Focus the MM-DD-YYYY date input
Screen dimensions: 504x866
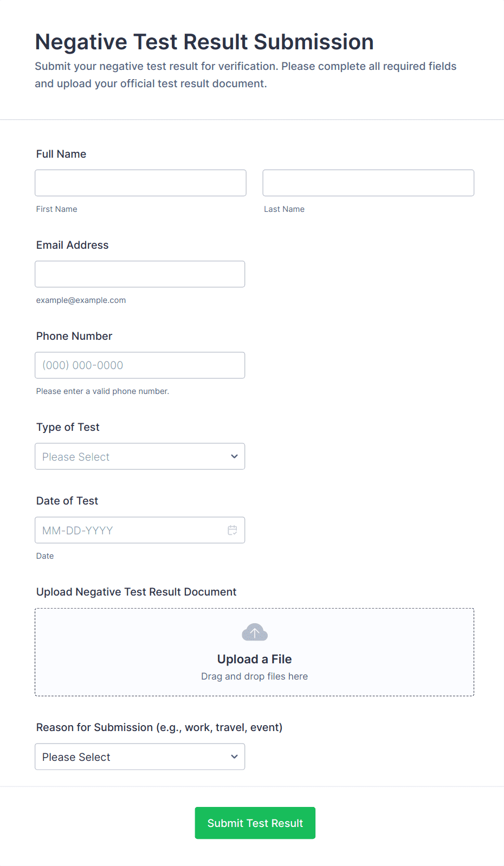tap(130, 530)
